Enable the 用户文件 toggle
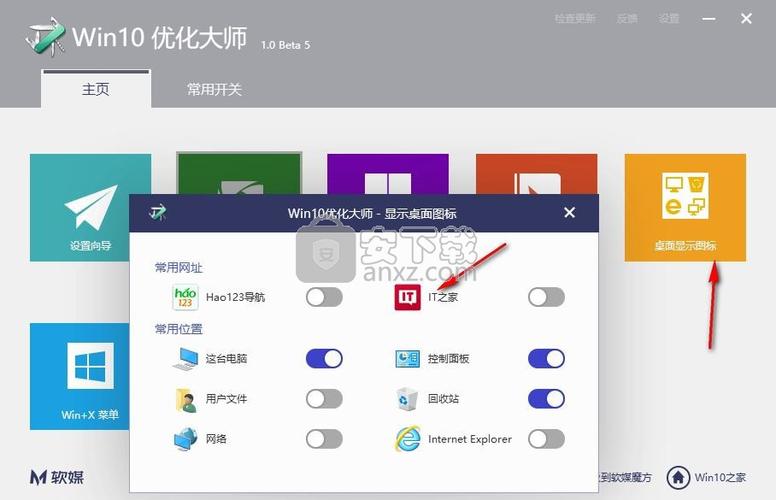This screenshot has height=500, width=776. (324, 399)
